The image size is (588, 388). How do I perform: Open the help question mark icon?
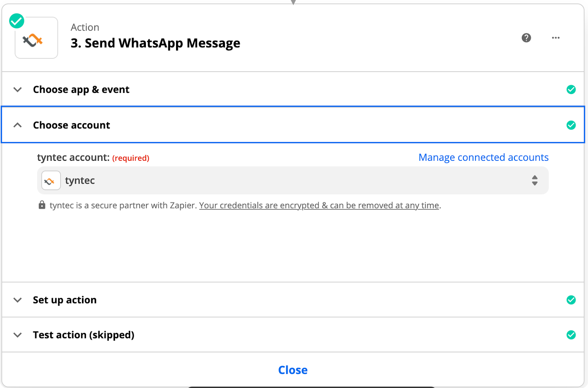coord(526,38)
